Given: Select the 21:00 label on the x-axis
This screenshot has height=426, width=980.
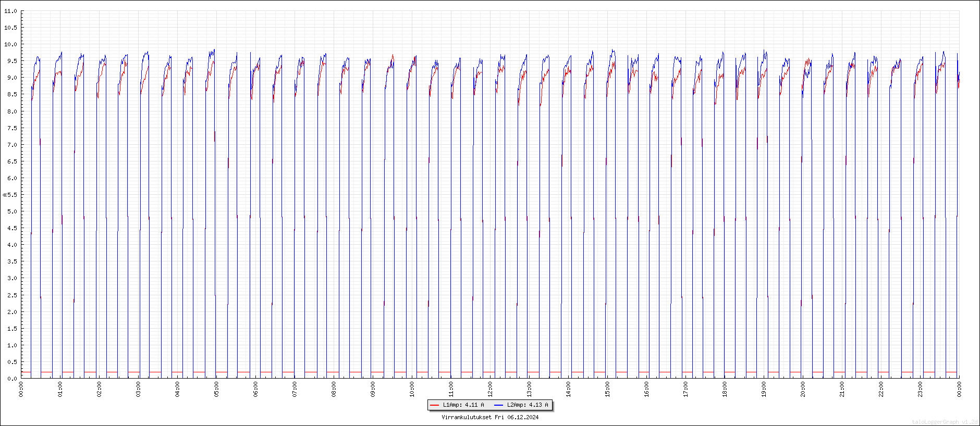Looking at the screenshot, I should pos(842,389).
